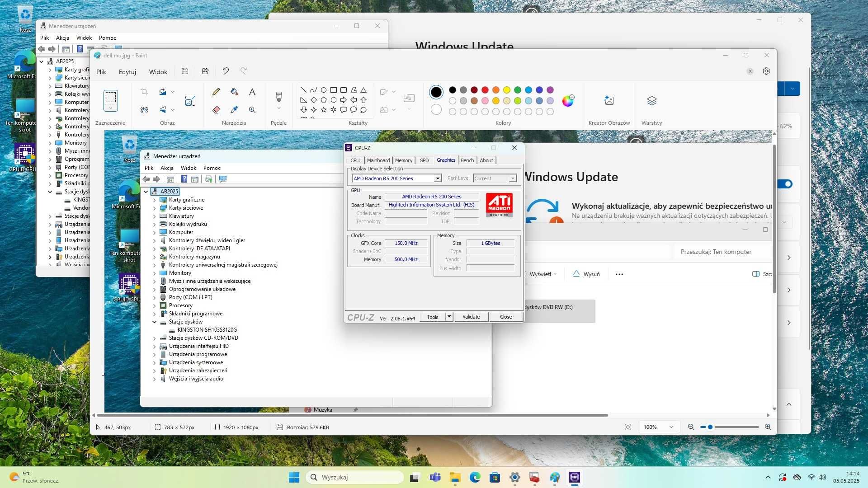
Task: Open the Akcja menu in the background Device Manager
Action: pos(62,38)
